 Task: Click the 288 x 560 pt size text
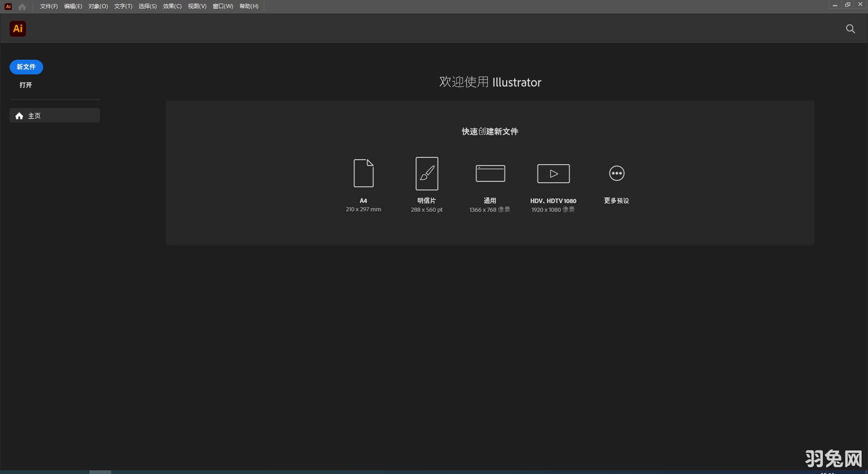point(427,210)
